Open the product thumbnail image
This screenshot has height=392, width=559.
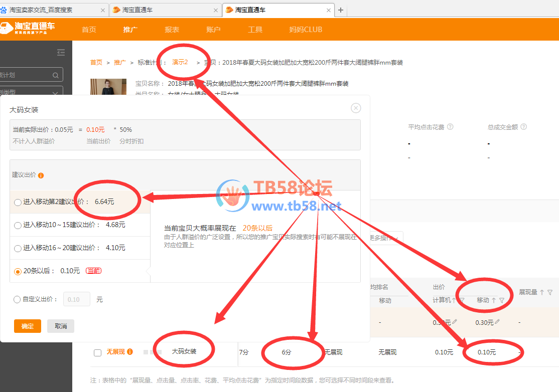point(108,87)
